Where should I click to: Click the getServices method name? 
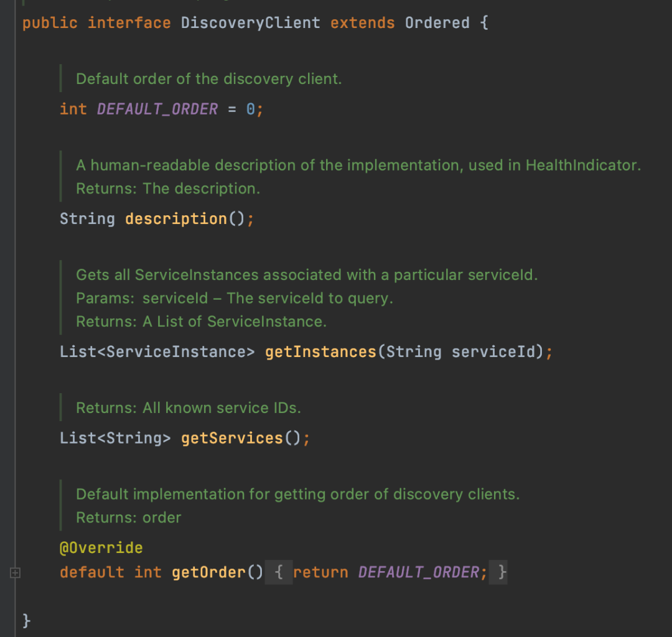tap(232, 439)
